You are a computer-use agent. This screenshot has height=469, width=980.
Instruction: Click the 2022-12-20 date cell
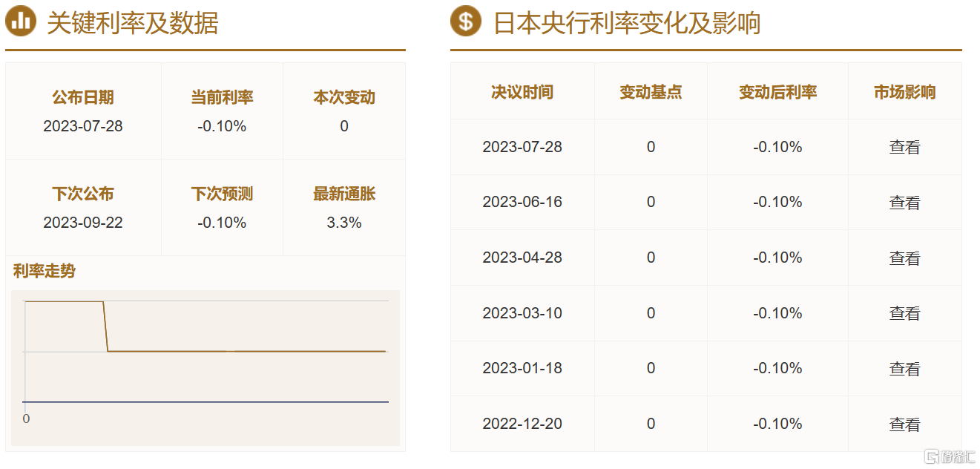[522, 424]
